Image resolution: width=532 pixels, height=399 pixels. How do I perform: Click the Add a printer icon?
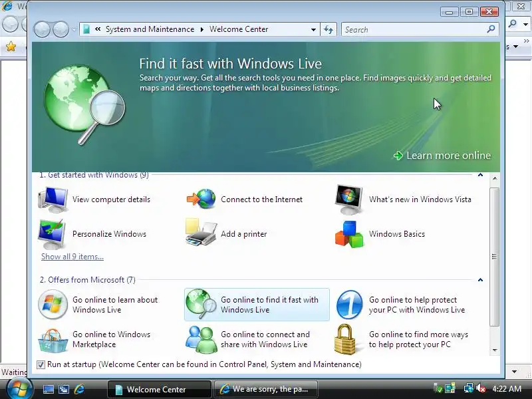pyautogui.click(x=201, y=233)
